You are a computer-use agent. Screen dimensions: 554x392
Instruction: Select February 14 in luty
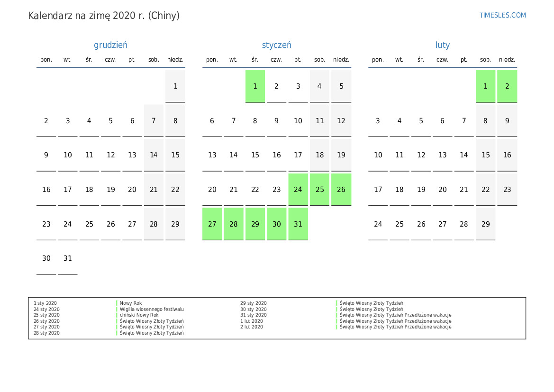pos(464,155)
